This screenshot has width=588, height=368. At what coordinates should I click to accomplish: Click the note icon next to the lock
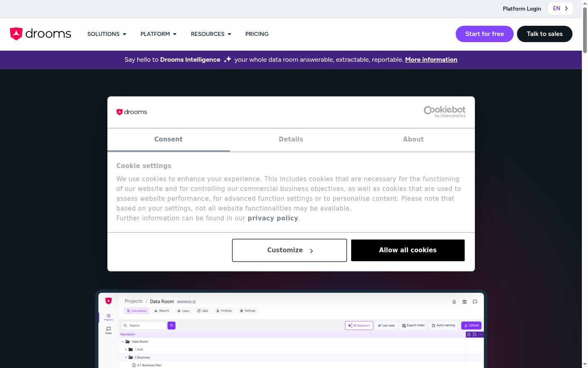point(474,334)
